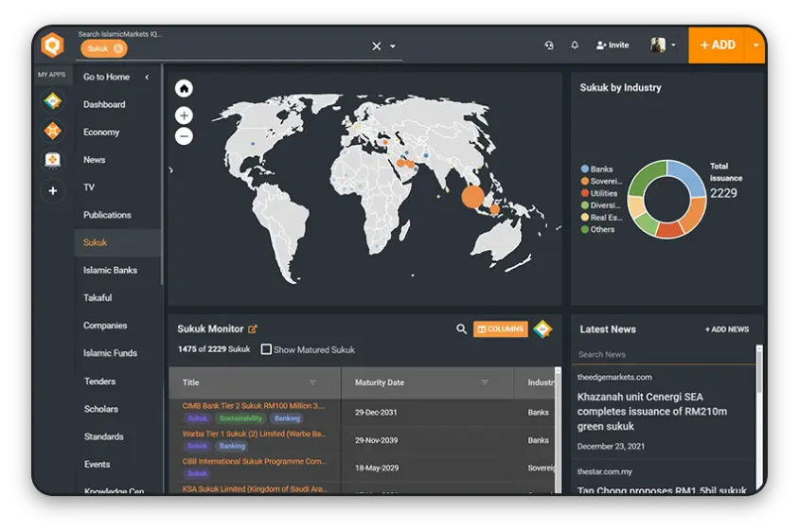Open the notifications bell
This screenshot has height=532, width=799.
[575, 45]
